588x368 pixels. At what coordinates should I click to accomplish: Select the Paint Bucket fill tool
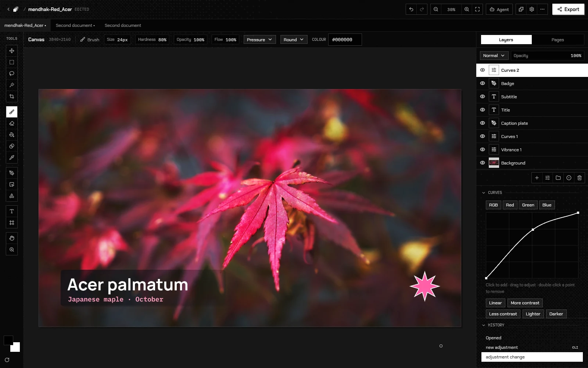[x=12, y=135]
